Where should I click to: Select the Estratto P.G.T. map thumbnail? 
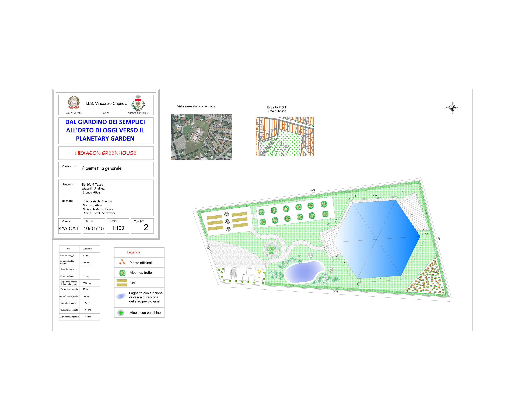point(285,136)
